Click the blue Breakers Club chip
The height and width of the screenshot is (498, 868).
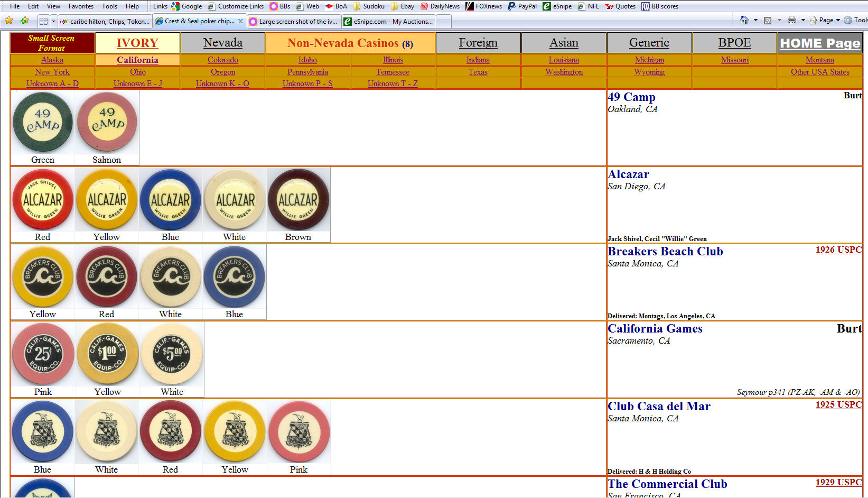235,276
